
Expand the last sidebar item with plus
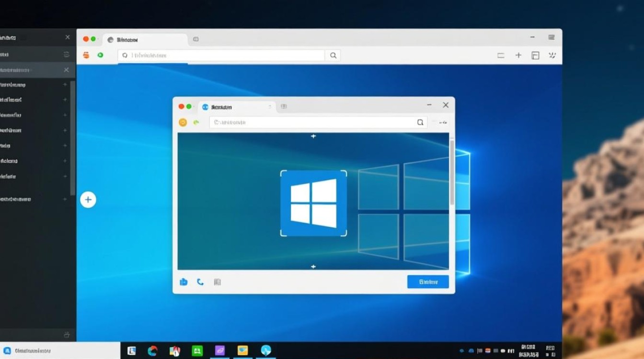click(65, 199)
